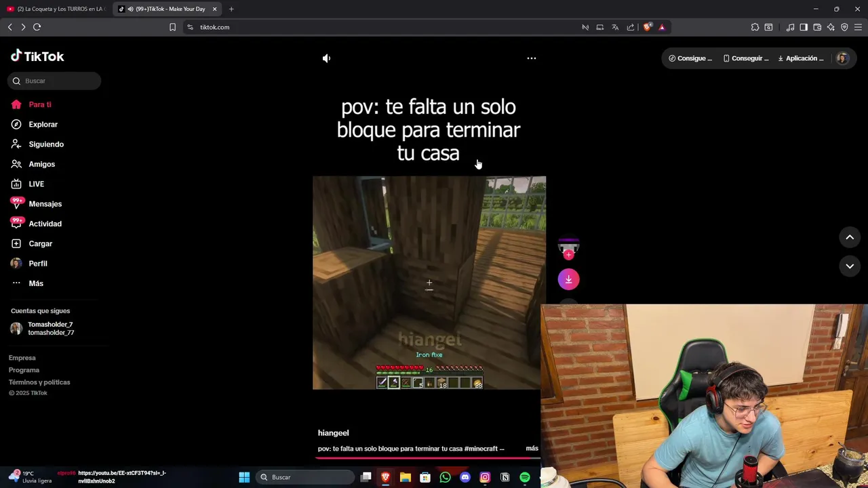Go to previous video with up chevron
Viewport: 868px width, 488px height.
click(850, 237)
